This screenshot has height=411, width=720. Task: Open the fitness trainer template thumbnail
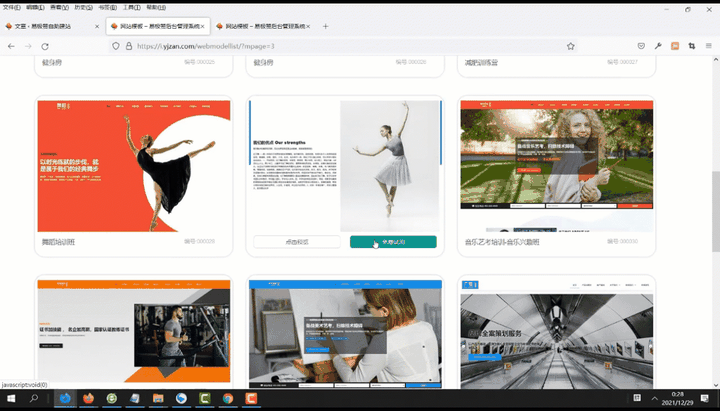point(134,334)
